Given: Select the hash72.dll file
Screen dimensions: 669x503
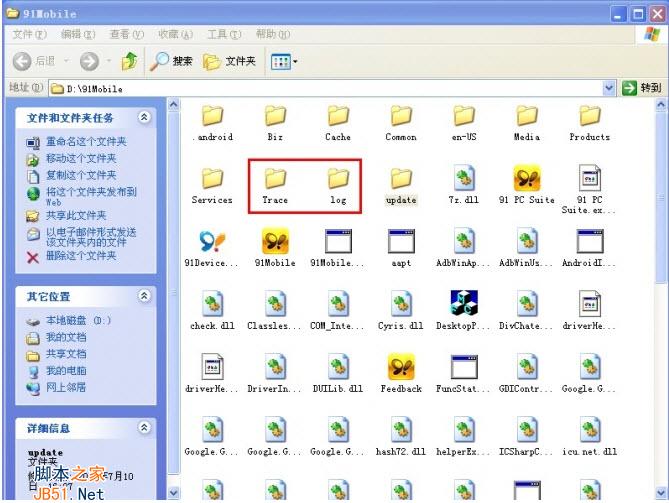Looking at the screenshot, I should pyautogui.click(x=401, y=436).
